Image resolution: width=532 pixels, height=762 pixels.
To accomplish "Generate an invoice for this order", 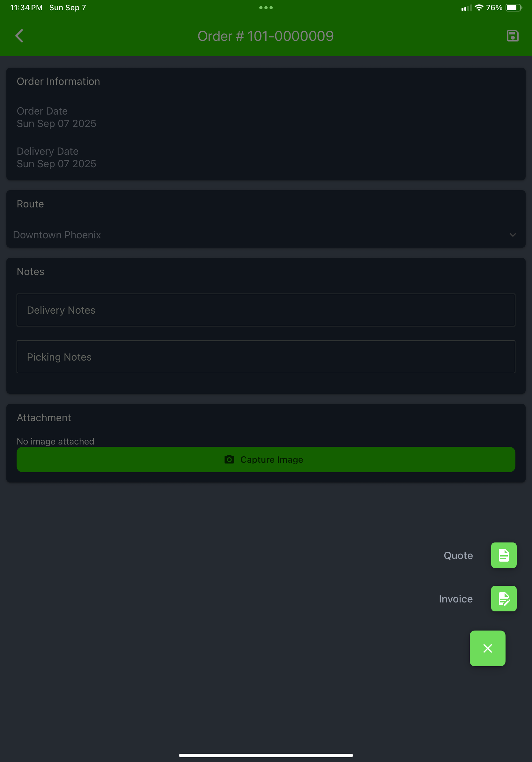I will (504, 599).
